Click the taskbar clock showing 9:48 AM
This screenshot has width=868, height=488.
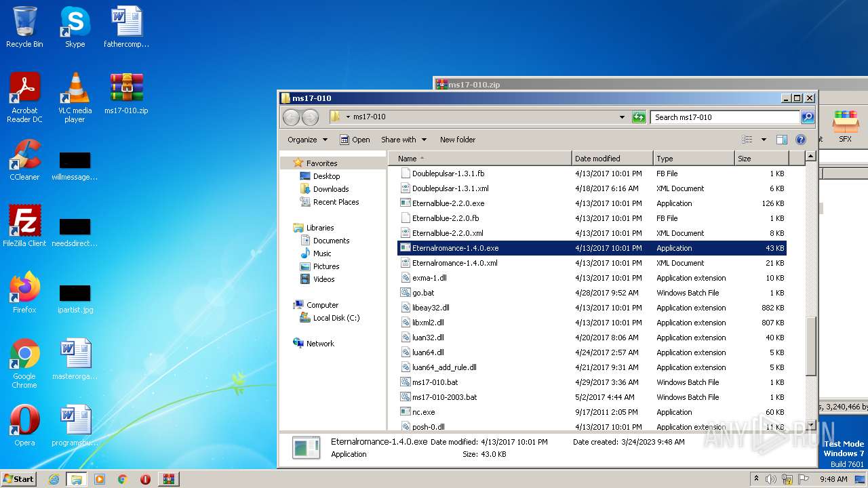833,479
